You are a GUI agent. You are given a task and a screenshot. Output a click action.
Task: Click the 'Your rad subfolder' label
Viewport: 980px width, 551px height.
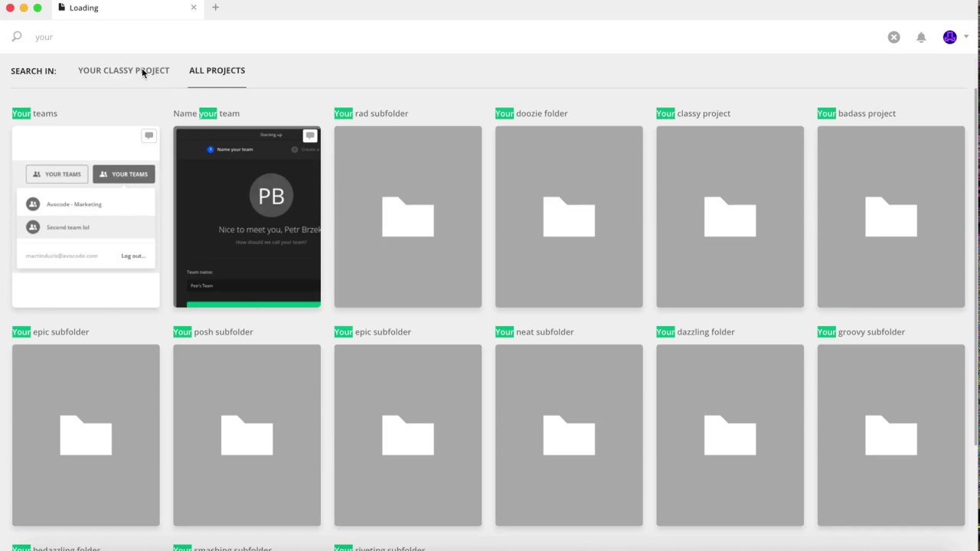point(371,113)
